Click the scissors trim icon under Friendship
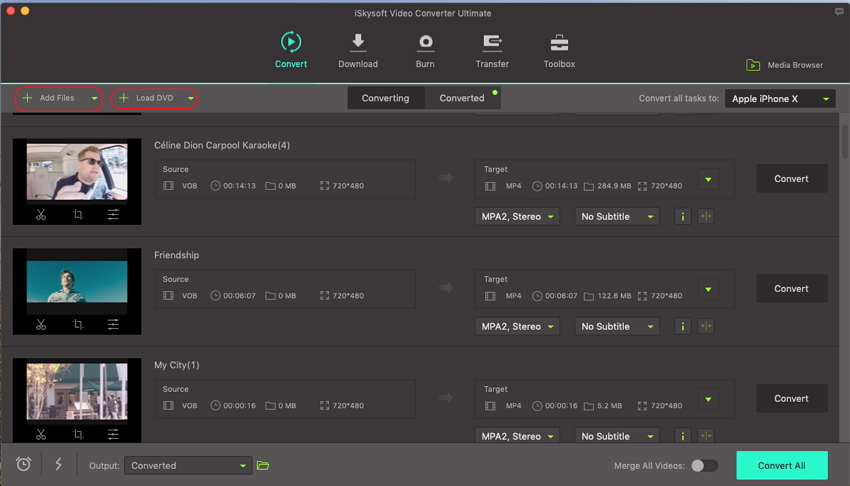Image resolution: width=850 pixels, height=486 pixels. [41, 324]
